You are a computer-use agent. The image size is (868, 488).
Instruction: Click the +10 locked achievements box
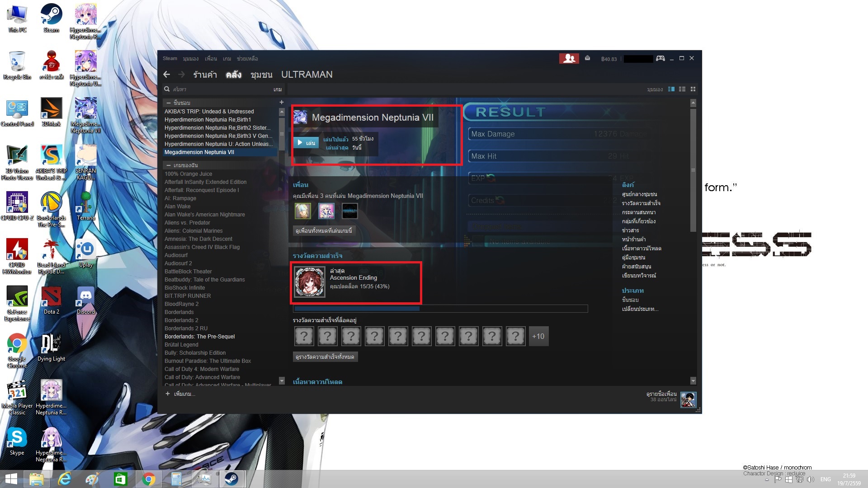click(x=538, y=336)
